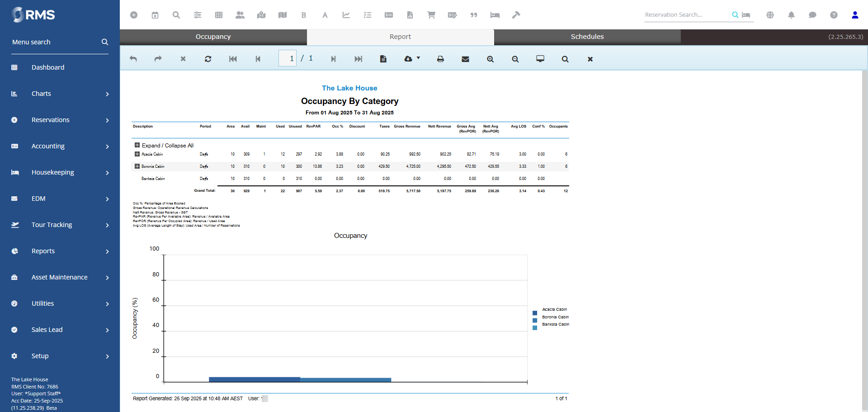This screenshot has height=412, width=868.
Task: Zoom out on the report
Action: [x=515, y=59]
